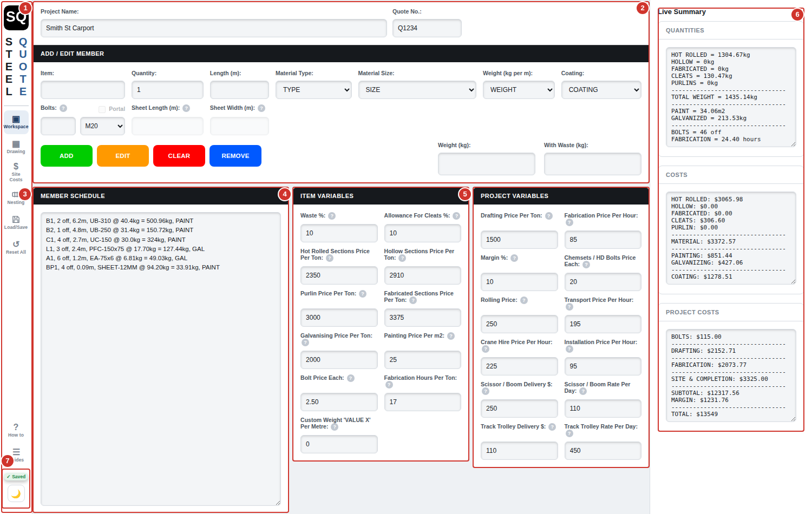
Task: Toggle dark mode with the moon button
Action: [x=16, y=493]
